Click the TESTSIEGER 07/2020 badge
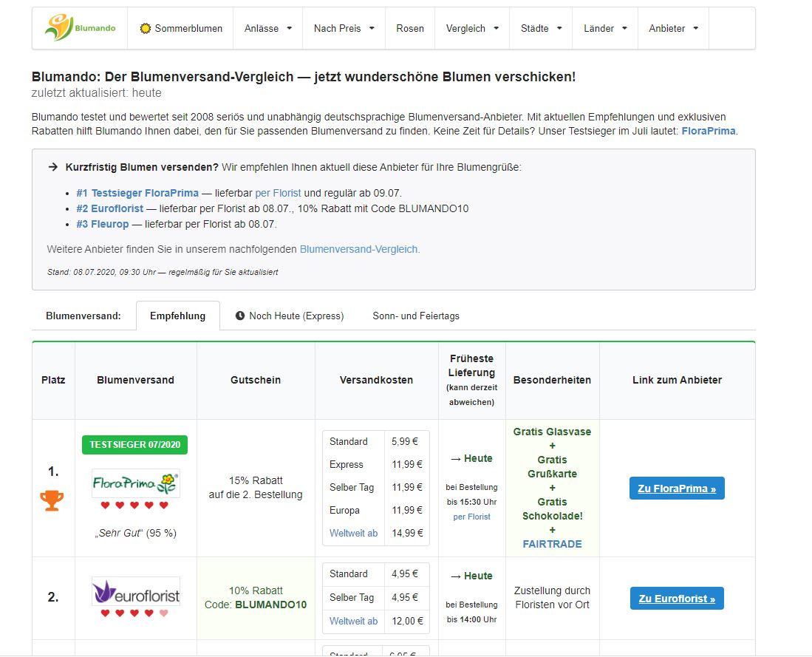 [x=134, y=445]
